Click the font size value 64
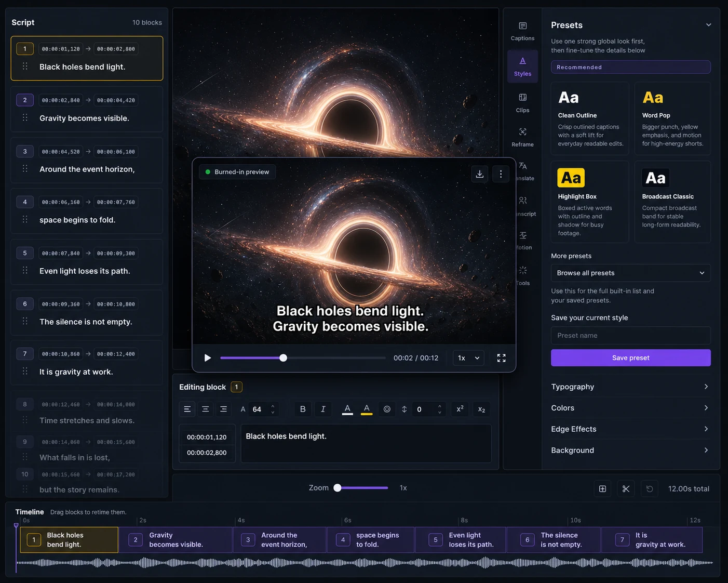 tap(257, 409)
